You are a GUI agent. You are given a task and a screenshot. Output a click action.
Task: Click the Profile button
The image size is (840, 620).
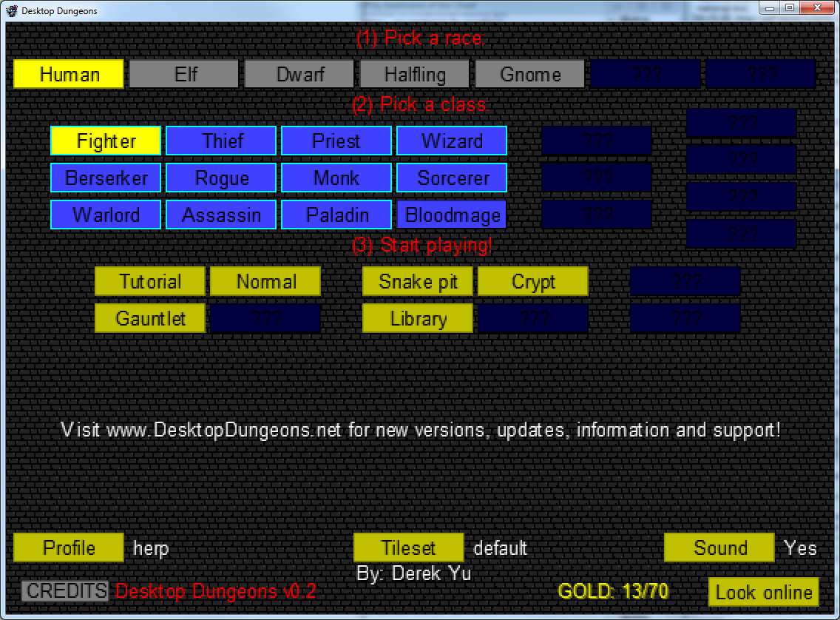(69, 547)
